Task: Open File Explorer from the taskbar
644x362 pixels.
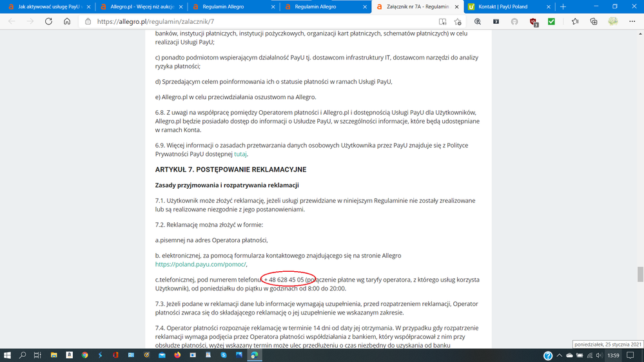Action: click(x=54, y=355)
